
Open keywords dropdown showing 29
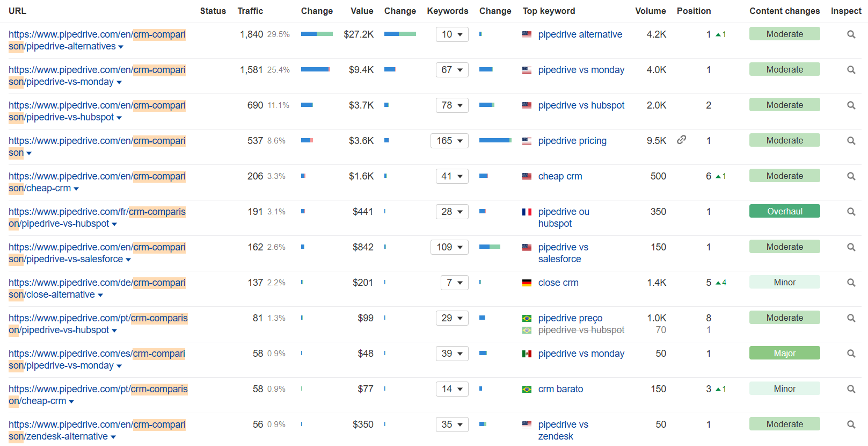tap(452, 318)
